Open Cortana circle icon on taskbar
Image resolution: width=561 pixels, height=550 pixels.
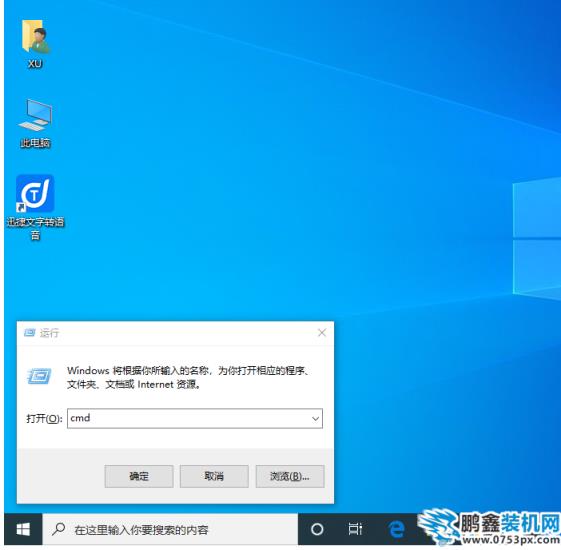coord(317,529)
